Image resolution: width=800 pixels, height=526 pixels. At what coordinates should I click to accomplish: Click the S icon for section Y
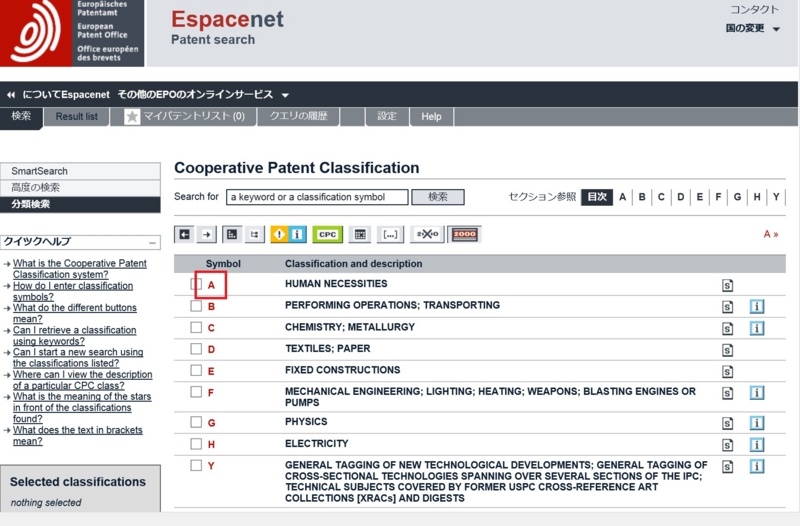click(728, 466)
